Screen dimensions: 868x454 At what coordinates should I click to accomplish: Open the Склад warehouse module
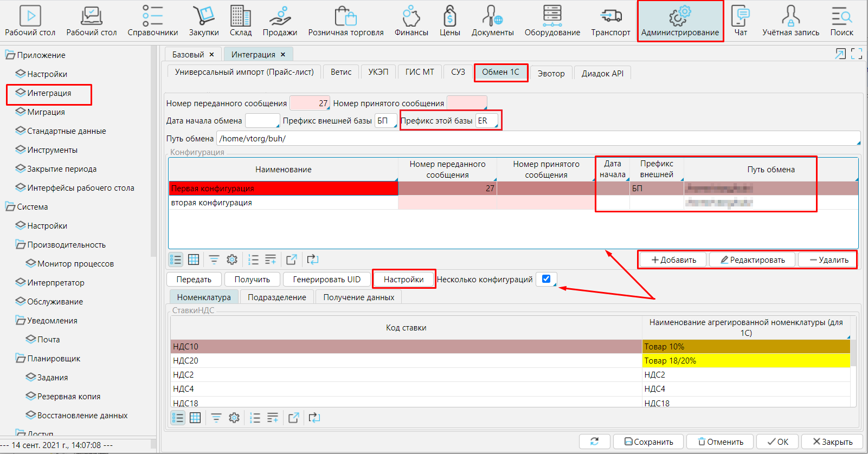pos(240,21)
